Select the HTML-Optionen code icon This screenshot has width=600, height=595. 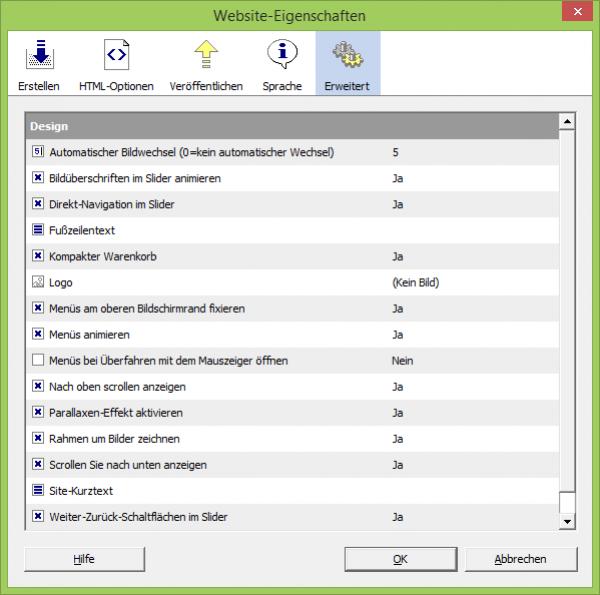tap(116, 54)
